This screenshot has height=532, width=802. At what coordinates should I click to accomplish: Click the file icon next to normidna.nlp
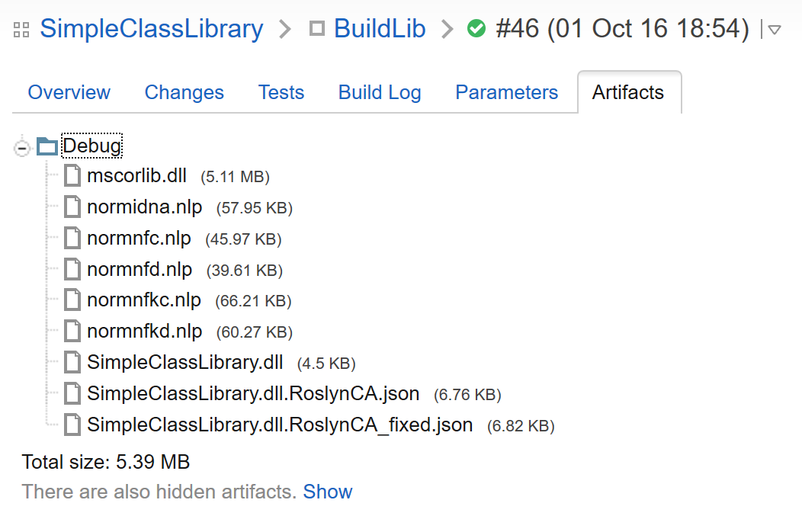click(72, 207)
